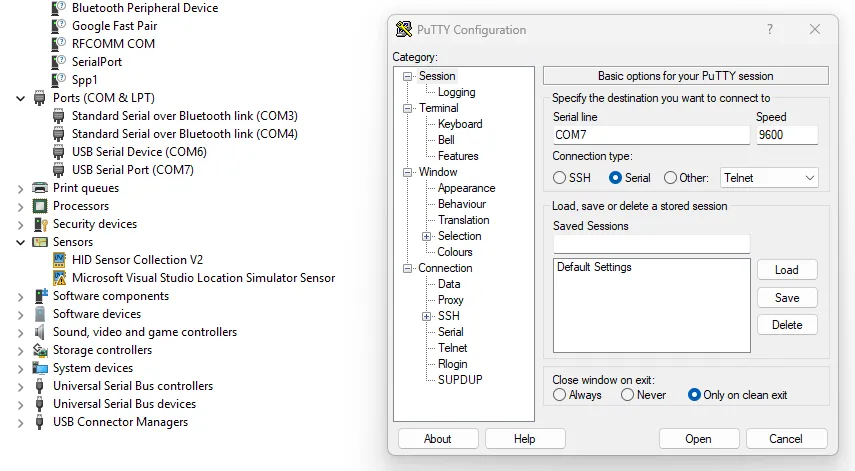Expand the Print queues node
Image resolution: width=855 pixels, height=471 pixels.
tap(20, 189)
